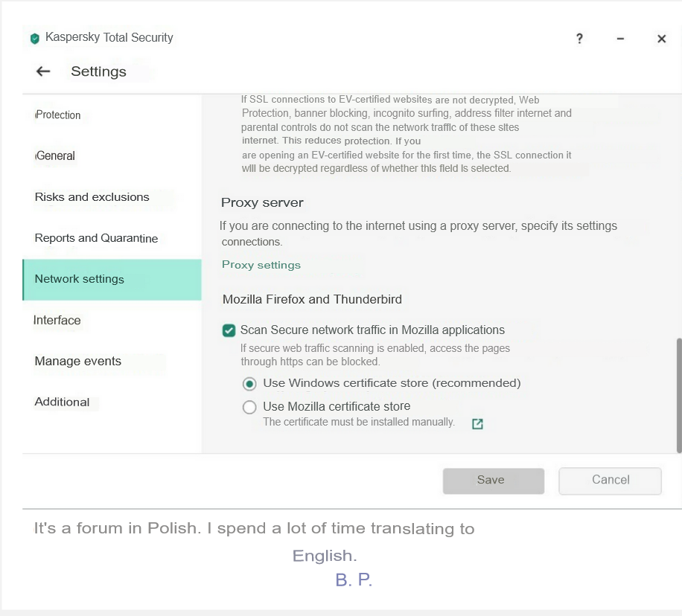Open the Protection settings section
This screenshot has width=682, height=616.
pos(58,115)
